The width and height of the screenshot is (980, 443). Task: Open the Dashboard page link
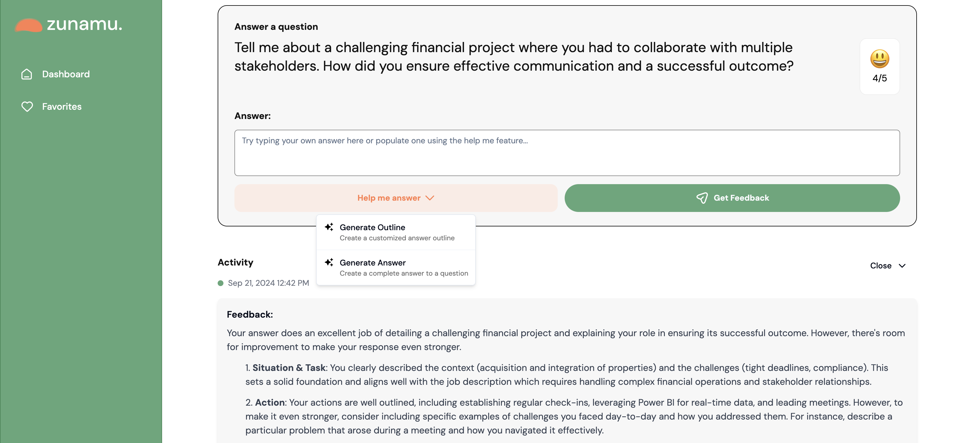click(x=66, y=74)
